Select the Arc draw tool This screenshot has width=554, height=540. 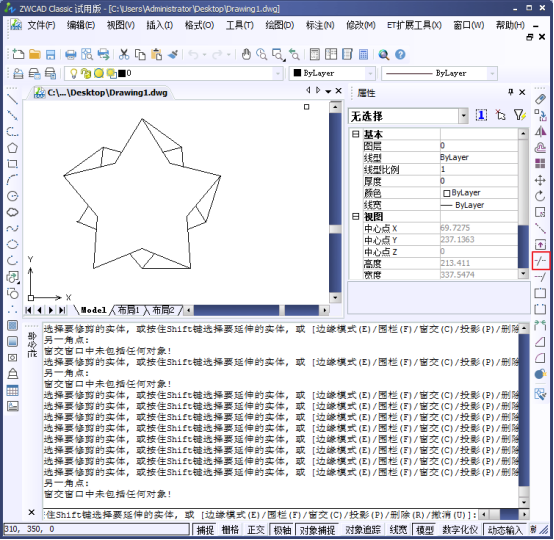pyautogui.click(x=12, y=180)
